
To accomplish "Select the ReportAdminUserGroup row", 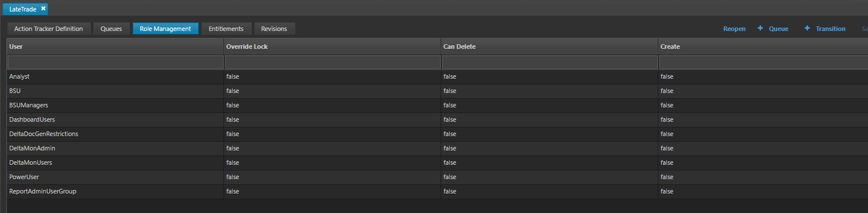I will click(437, 191).
